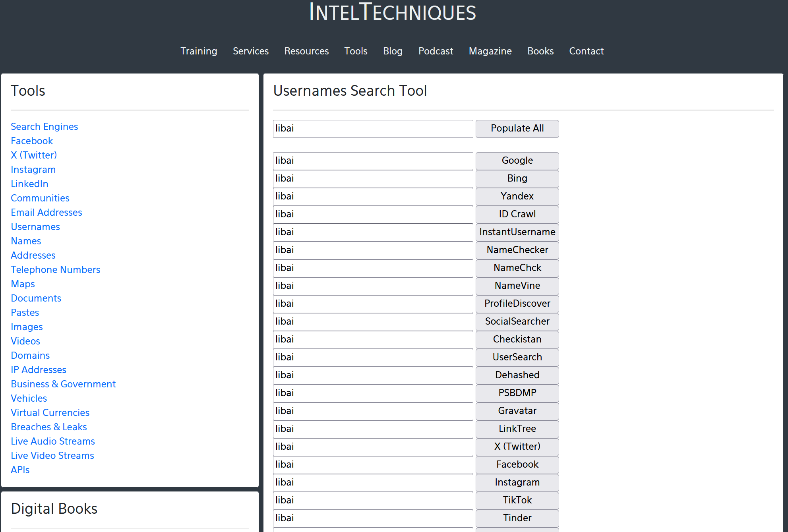The height and width of the screenshot is (532, 788).
Task: Click the Populate All button
Action: tap(517, 129)
